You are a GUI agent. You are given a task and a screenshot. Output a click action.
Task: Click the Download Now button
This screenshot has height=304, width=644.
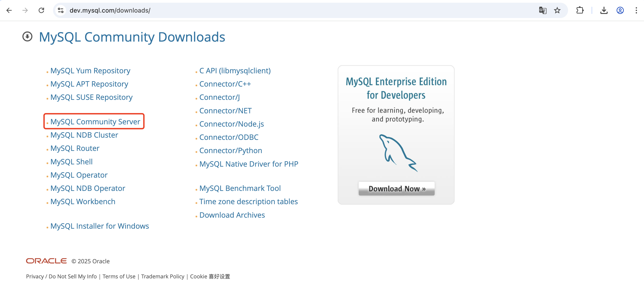[x=397, y=189]
